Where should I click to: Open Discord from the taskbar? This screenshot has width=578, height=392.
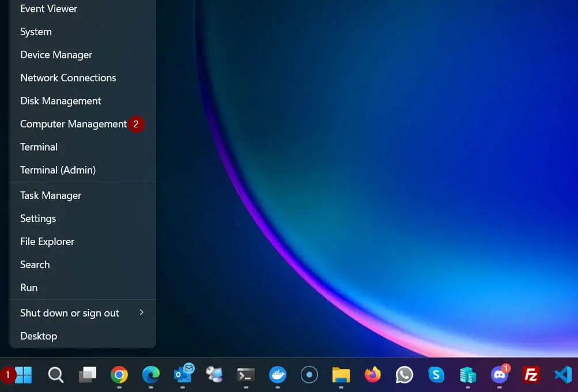click(x=500, y=374)
